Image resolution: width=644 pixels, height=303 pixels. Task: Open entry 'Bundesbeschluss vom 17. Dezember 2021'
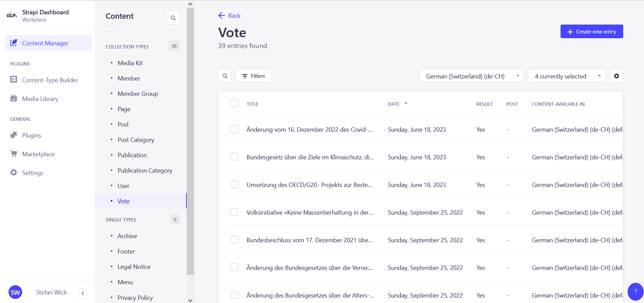(x=309, y=240)
